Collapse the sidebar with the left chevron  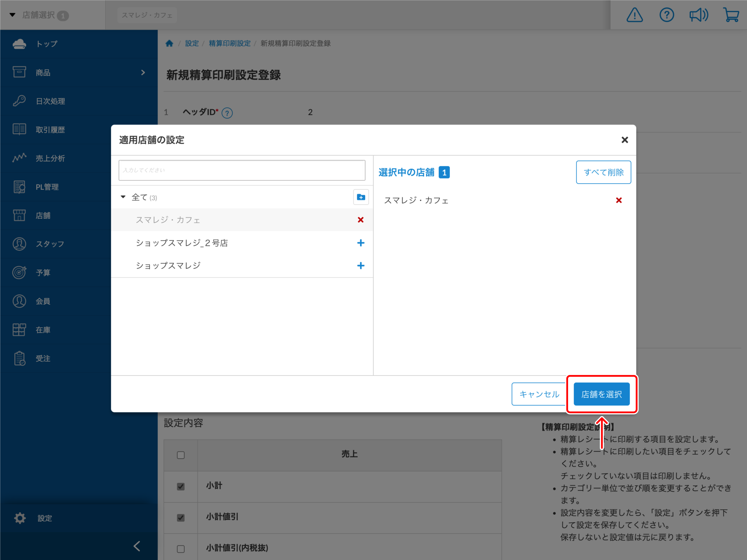pos(137,546)
